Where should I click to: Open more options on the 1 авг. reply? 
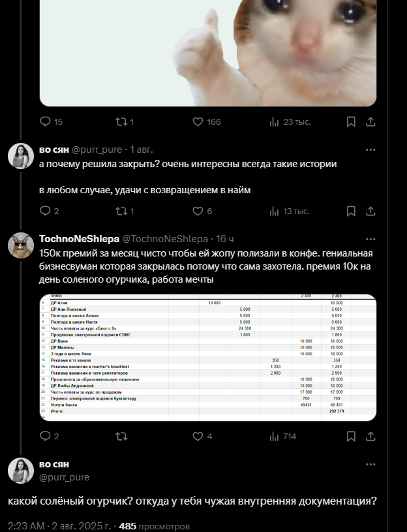tap(370, 149)
